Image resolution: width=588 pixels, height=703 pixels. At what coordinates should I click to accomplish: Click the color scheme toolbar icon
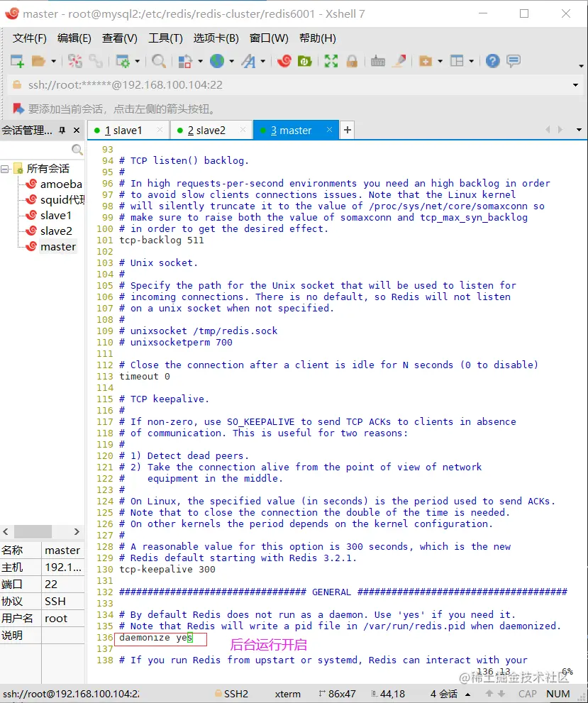click(x=185, y=61)
